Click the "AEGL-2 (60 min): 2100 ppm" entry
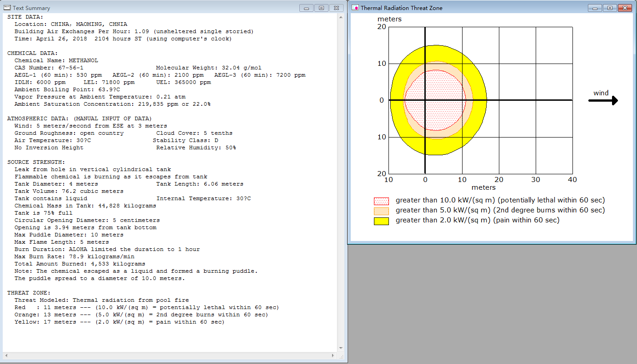This screenshot has width=637, height=364. (x=158, y=75)
